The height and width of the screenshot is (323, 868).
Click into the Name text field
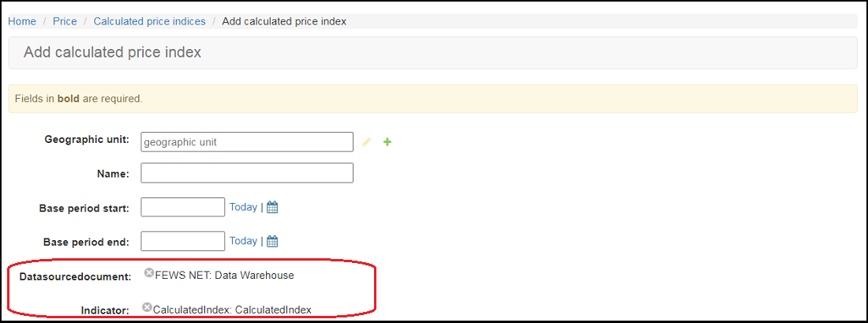246,173
